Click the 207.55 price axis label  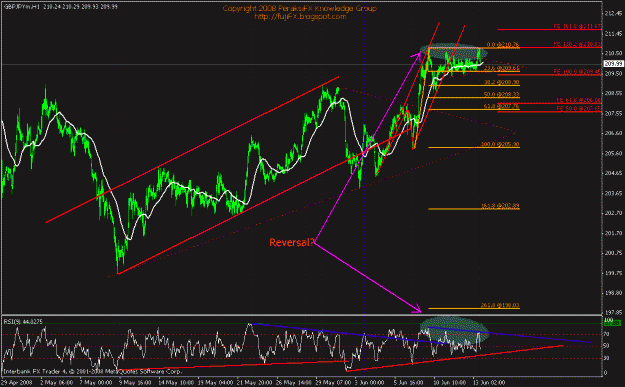[613, 113]
